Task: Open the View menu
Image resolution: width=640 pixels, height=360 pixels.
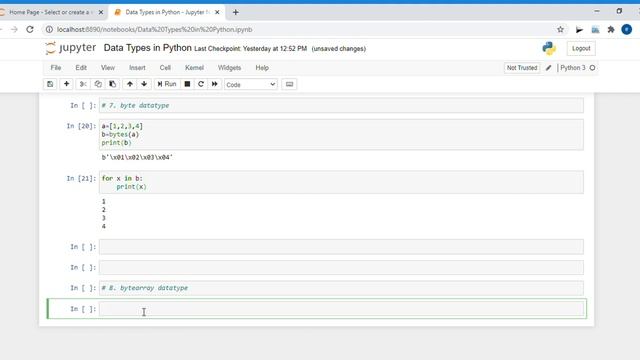Action: (x=108, y=68)
